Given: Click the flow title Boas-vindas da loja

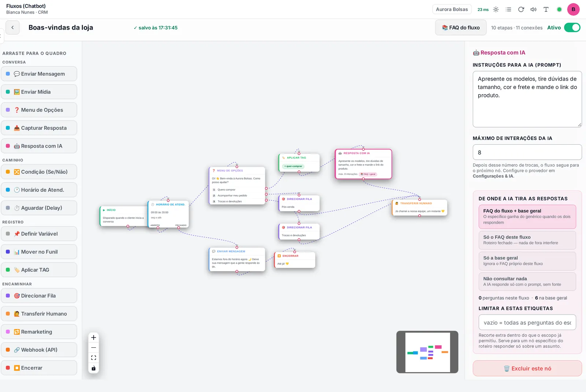Looking at the screenshot, I should click(61, 27).
